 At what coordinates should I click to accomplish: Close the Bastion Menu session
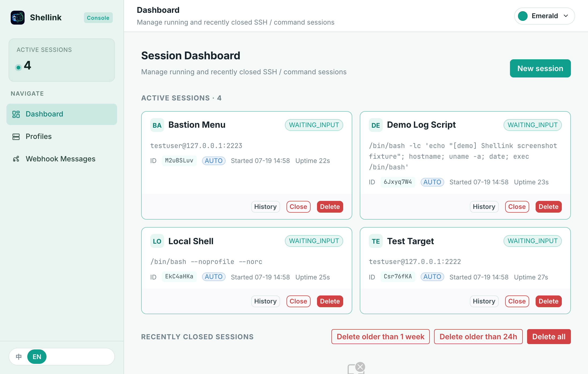pyautogui.click(x=298, y=207)
